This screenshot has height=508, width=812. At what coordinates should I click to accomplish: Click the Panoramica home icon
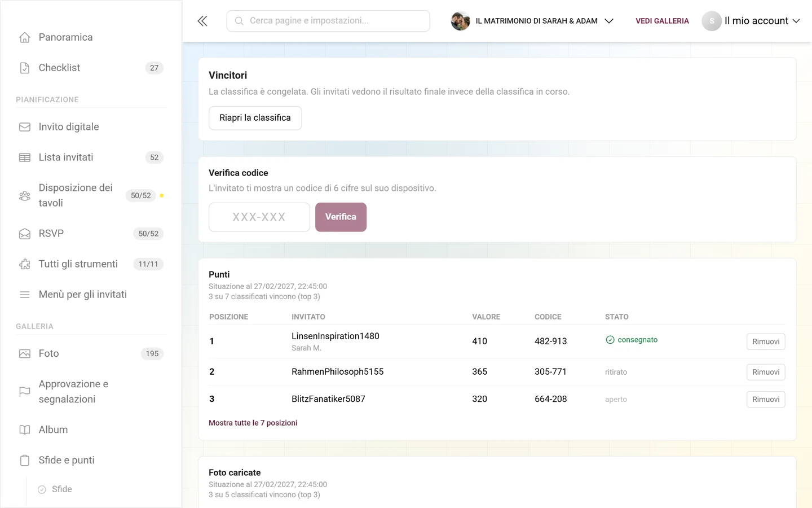tap(25, 37)
